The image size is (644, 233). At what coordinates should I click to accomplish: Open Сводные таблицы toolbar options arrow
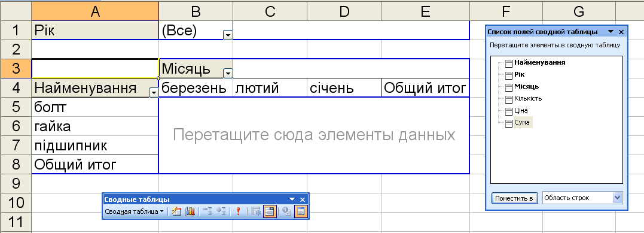[x=292, y=199]
